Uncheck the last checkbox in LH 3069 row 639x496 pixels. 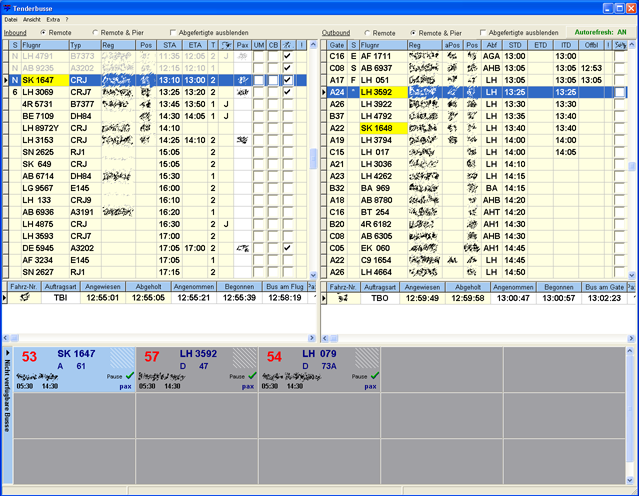pos(288,92)
